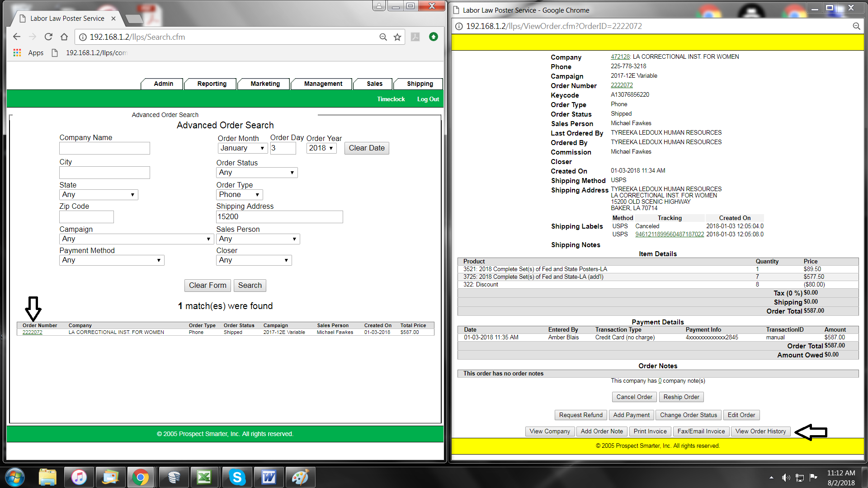Viewport: 868px width, 488px height.
Task: Click the Shipping Address input field
Action: tap(279, 217)
